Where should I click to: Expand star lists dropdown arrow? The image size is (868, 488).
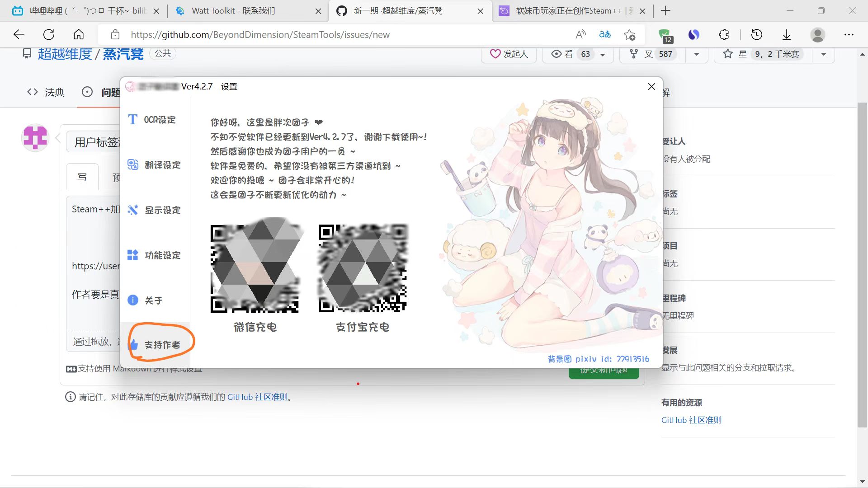(824, 54)
